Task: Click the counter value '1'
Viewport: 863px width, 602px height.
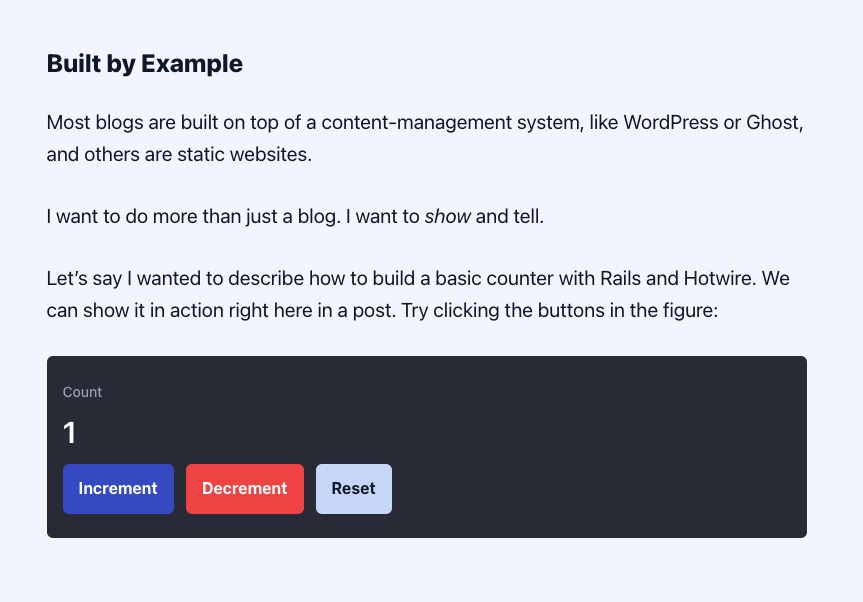Action: pos(69,433)
